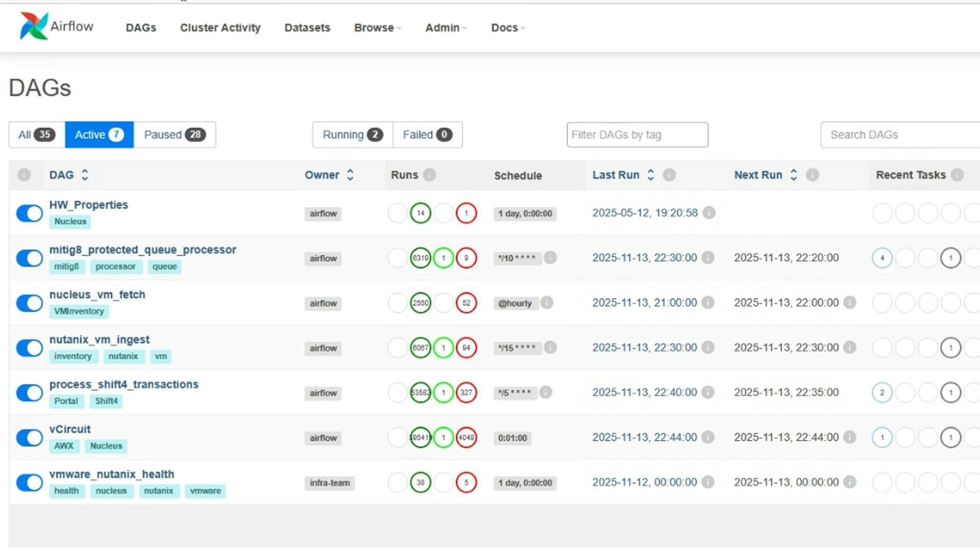Click info icon next to Recent Tasks header
The image size is (980, 551).
click(x=958, y=175)
